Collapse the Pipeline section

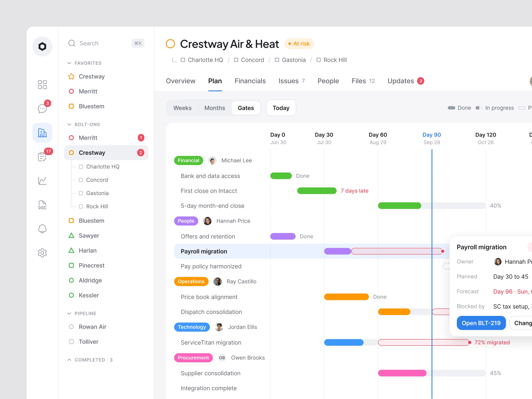tap(69, 314)
